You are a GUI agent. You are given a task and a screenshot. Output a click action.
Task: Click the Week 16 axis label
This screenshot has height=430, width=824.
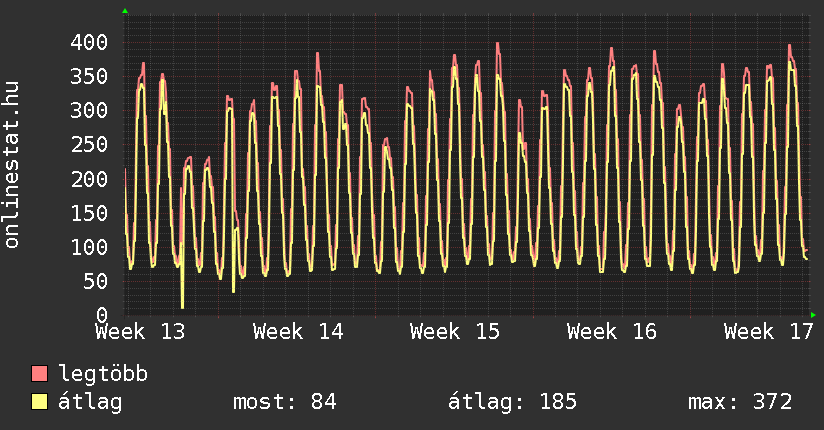pyautogui.click(x=612, y=331)
